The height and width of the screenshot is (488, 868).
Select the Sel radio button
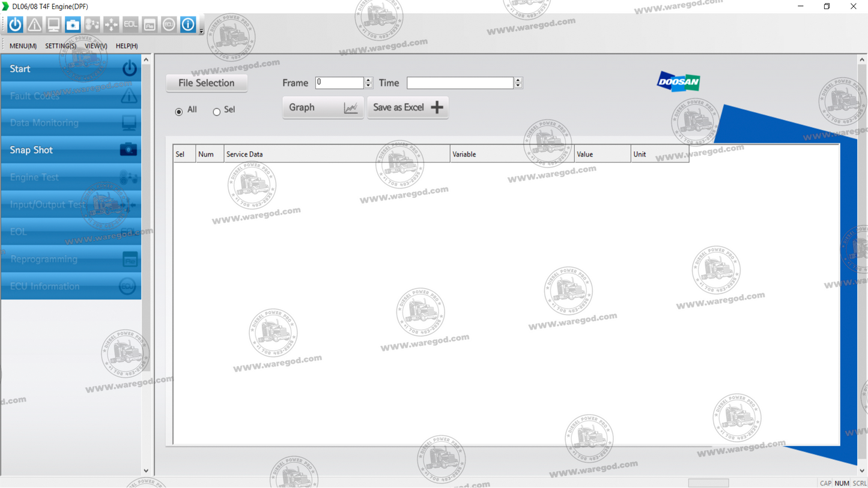pyautogui.click(x=216, y=112)
